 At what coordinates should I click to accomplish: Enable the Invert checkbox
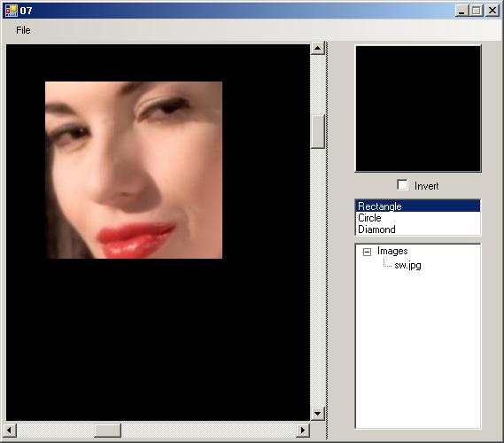coord(402,185)
